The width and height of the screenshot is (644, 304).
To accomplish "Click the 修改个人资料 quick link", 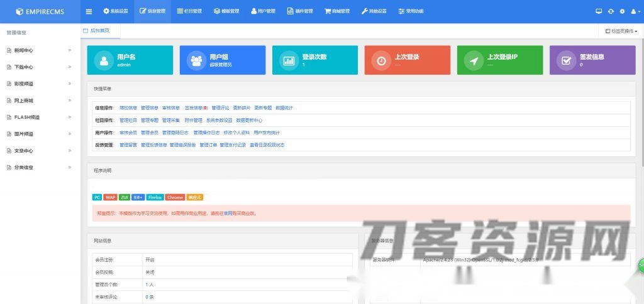I will (236, 133).
